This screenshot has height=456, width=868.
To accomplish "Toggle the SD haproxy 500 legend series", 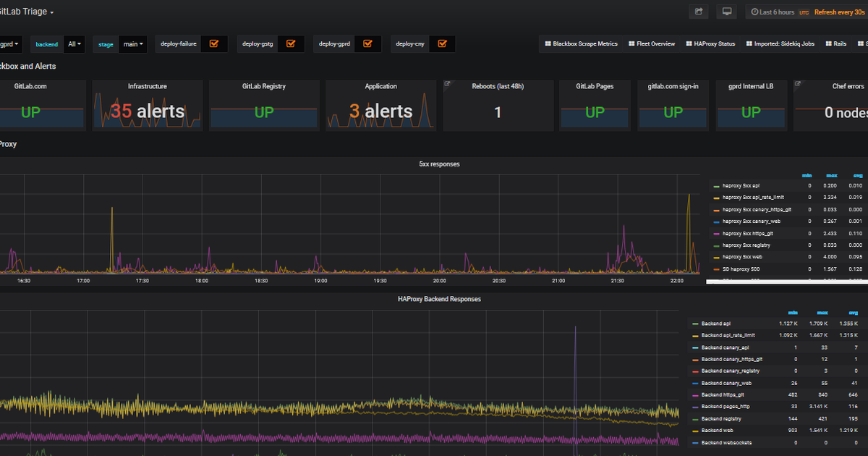I will [x=741, y=269].
